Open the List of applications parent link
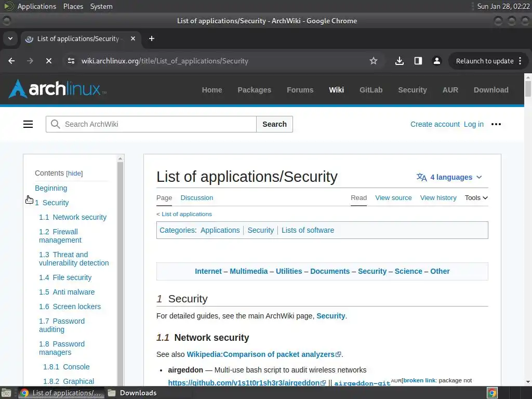This screenshot has height=399, width=532. coord(187,214)
